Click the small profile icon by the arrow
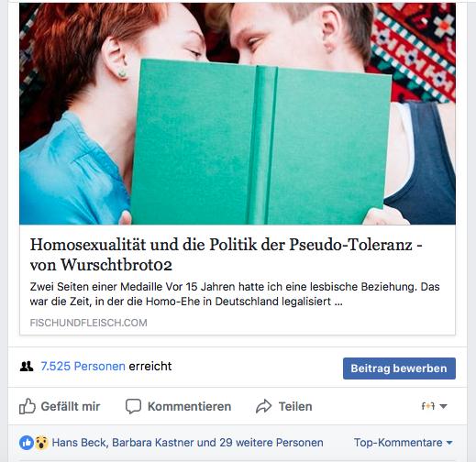Viewport: 476px width, 462px height. (428, 406)
